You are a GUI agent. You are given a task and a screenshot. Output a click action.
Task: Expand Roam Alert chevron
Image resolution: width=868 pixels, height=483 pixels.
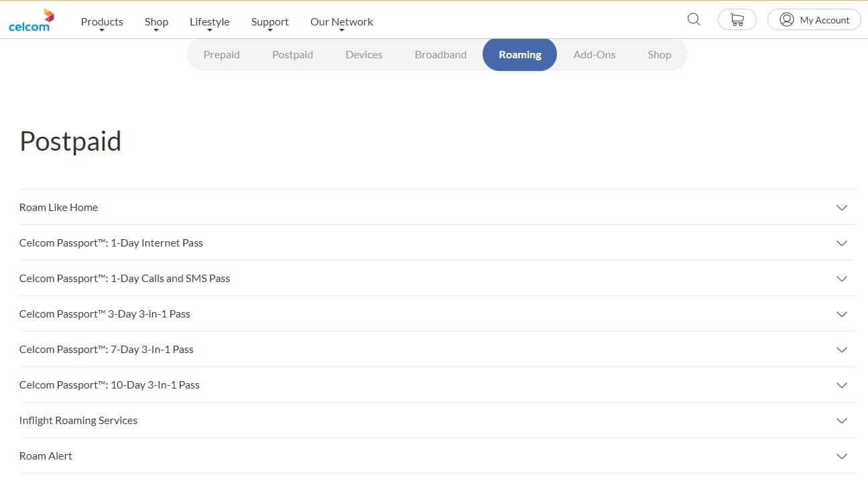[842, 456]
